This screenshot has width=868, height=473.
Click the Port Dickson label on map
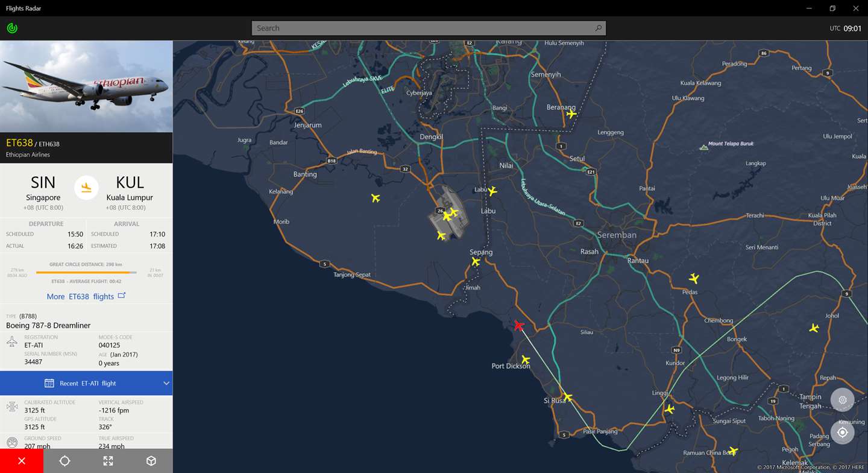pos(511,366)
